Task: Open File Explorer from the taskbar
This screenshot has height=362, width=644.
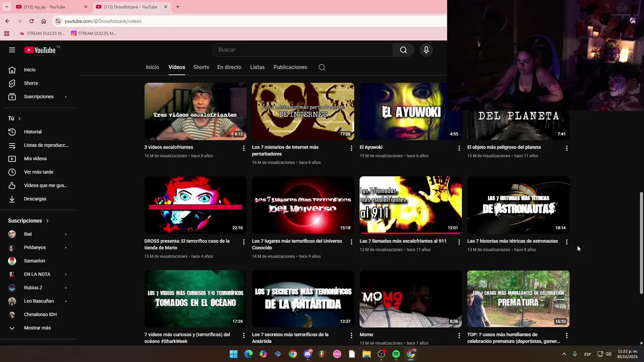Action: click(x=366, y=354)
